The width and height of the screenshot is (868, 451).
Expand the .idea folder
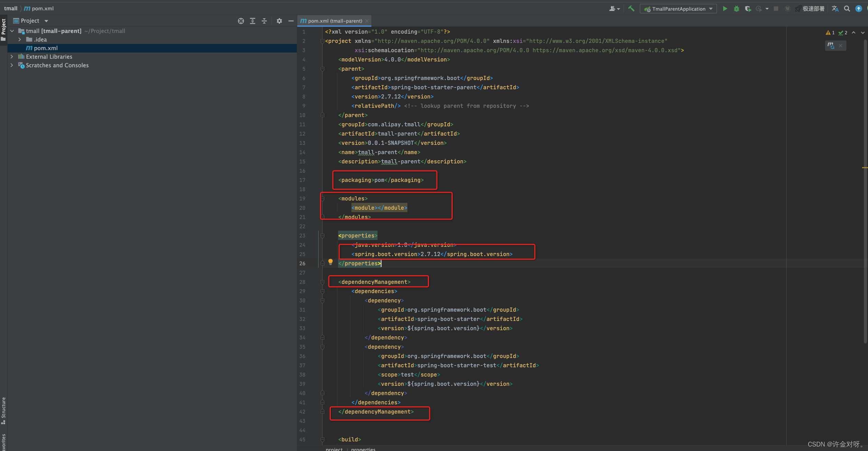(20, 39)
